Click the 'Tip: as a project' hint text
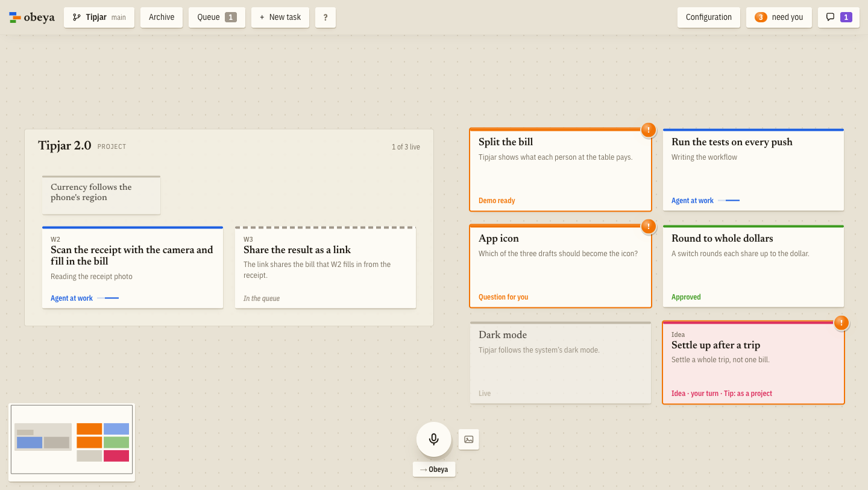 (x=748, y=394)
